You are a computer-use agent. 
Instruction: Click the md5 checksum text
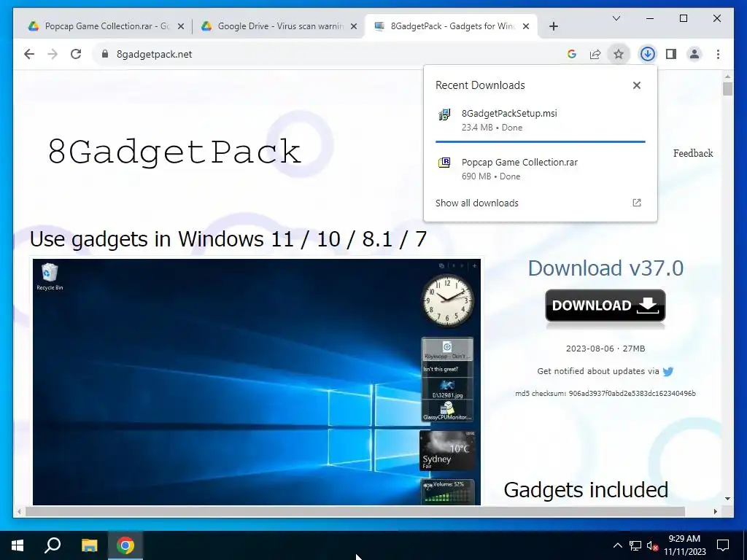pyautogui.click(x=605, y=393)
